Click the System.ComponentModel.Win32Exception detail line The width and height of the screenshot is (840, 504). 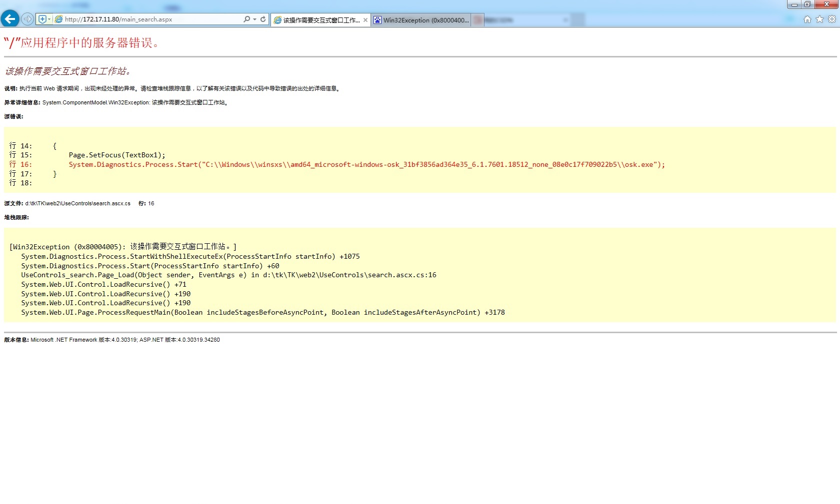point(116,102)
